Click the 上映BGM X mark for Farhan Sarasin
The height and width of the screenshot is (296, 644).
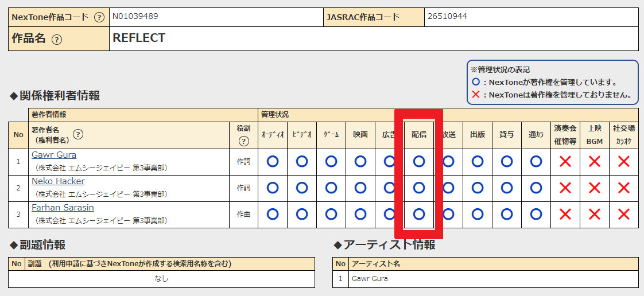(x=594, y=214)
